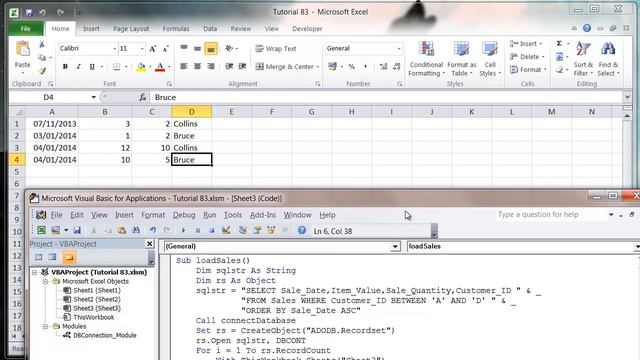Click the formula bar containing Bruce

pyautogui.click(x=387, y=97)
